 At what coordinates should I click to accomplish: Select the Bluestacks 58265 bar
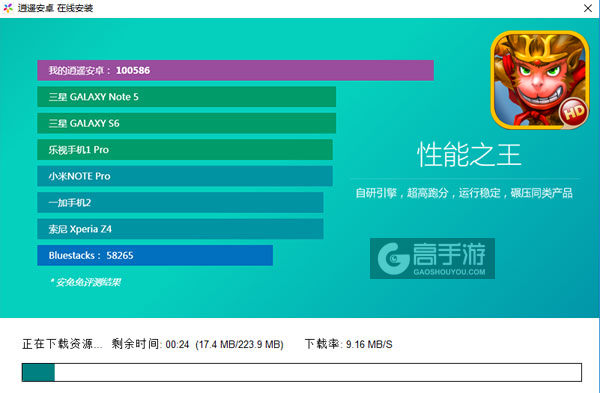pyautogui.click(x=155, y=255)
